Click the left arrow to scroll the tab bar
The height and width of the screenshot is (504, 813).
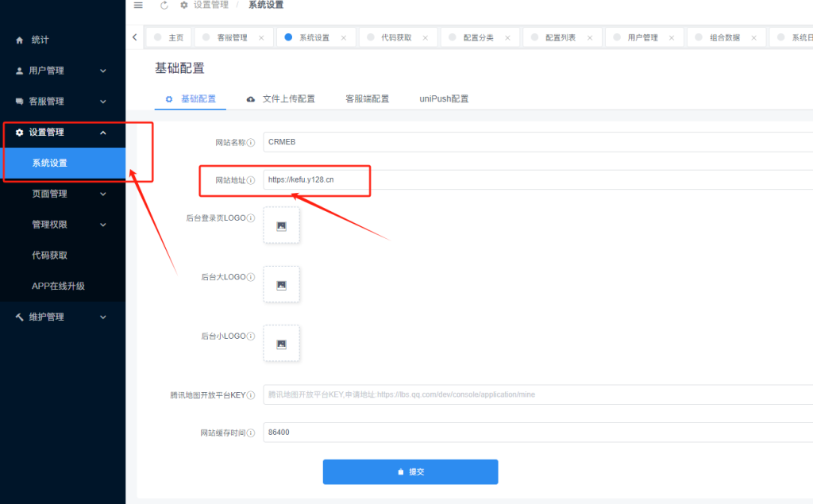click(134, 37)
